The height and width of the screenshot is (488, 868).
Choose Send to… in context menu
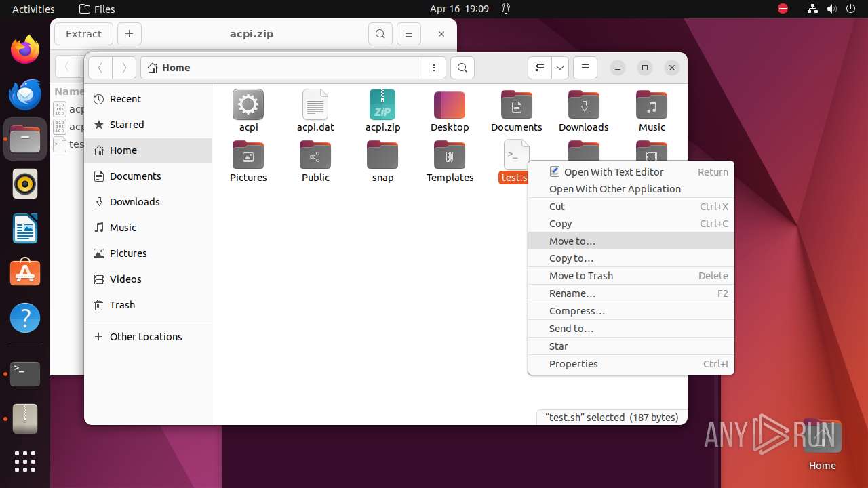pyautogui.click(x=631, y=329)
